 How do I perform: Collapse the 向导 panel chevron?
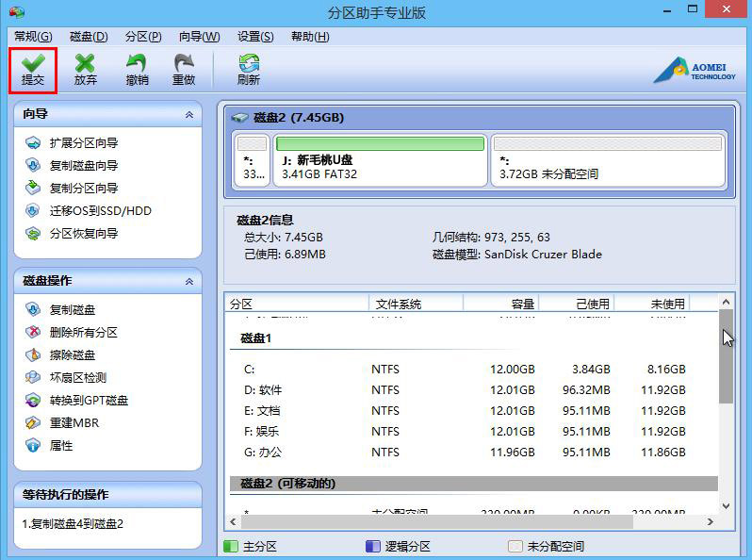(189, 115)
